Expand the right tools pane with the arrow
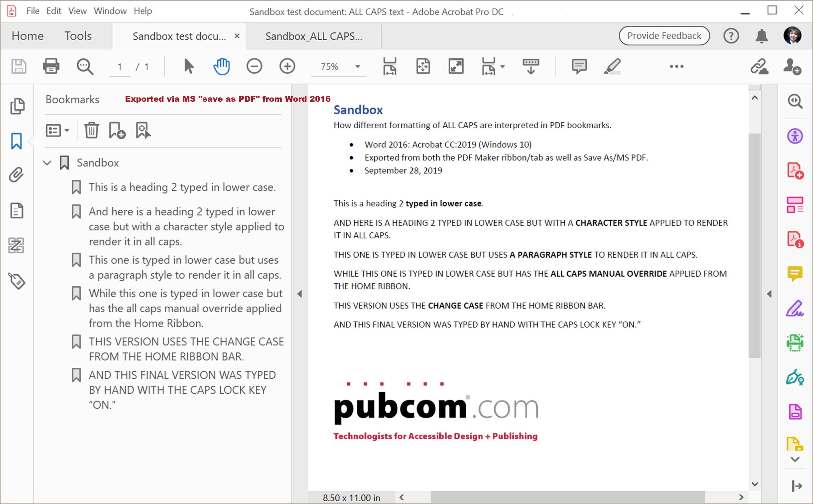Image resolution: width=813 pixels, height=504 pixels. pyautogui.click(x=769, y=294)
